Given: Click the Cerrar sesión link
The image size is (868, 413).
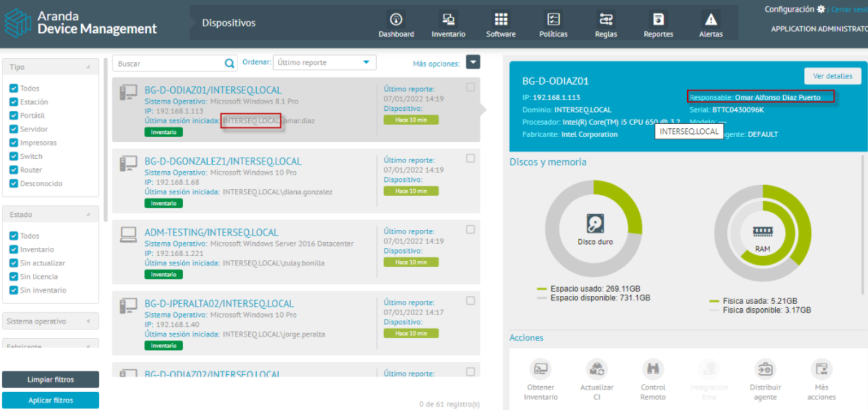Looking at the screenshot, I should point(849,10).
